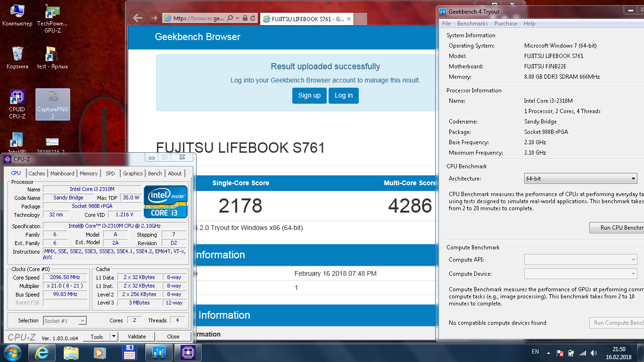Click the disabled Compute API dropdown
Image resolution: width=644 pixels, height=362 pixels.
point(581,260)
